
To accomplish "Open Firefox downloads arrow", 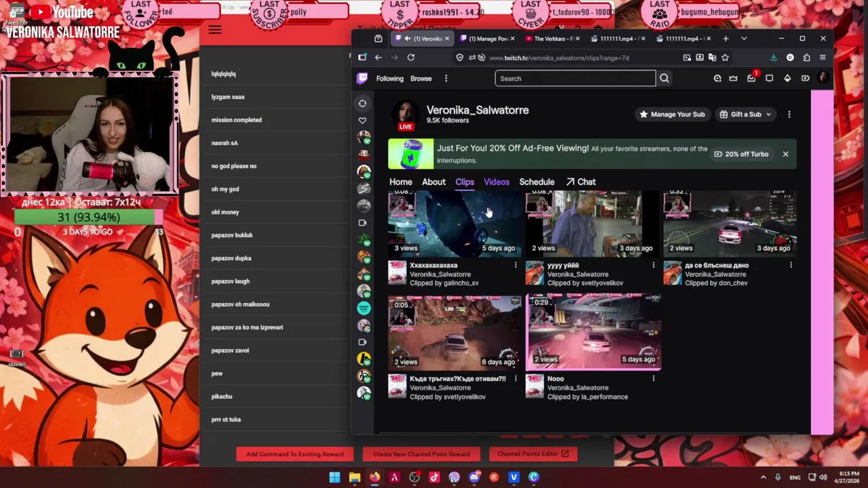I will (774, 58).
